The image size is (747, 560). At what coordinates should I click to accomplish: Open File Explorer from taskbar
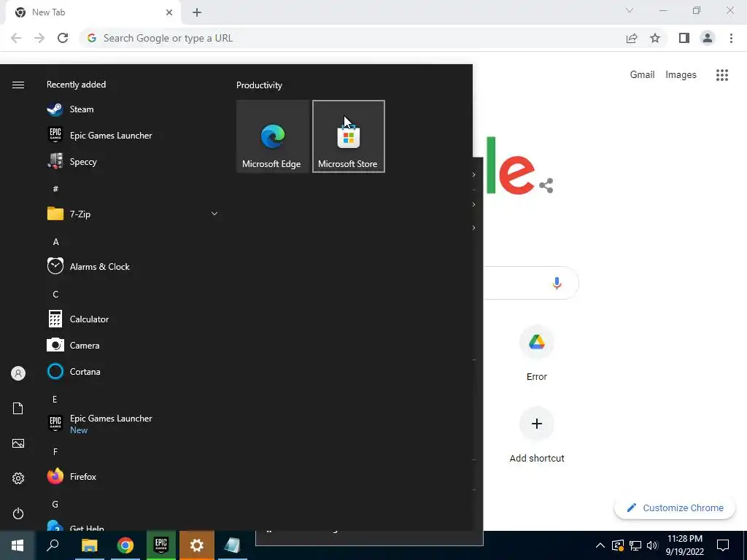(x=89, y=545)
